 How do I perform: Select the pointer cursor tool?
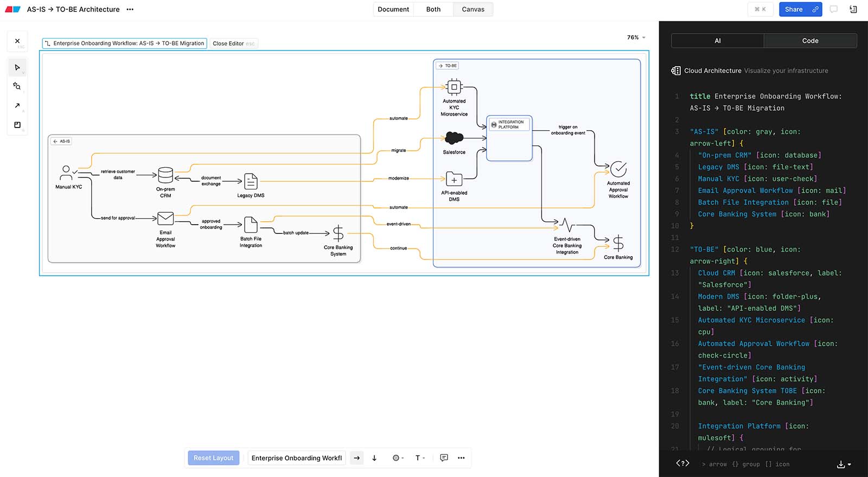17,68
